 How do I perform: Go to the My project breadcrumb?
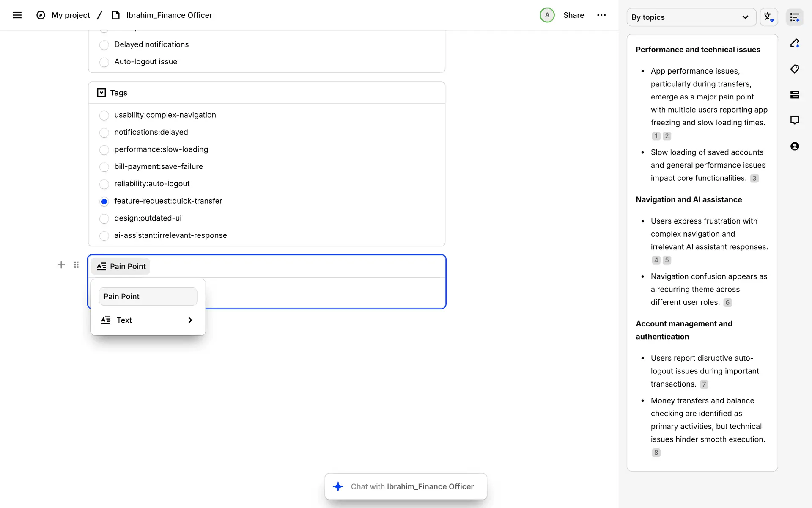pos(70,15)
